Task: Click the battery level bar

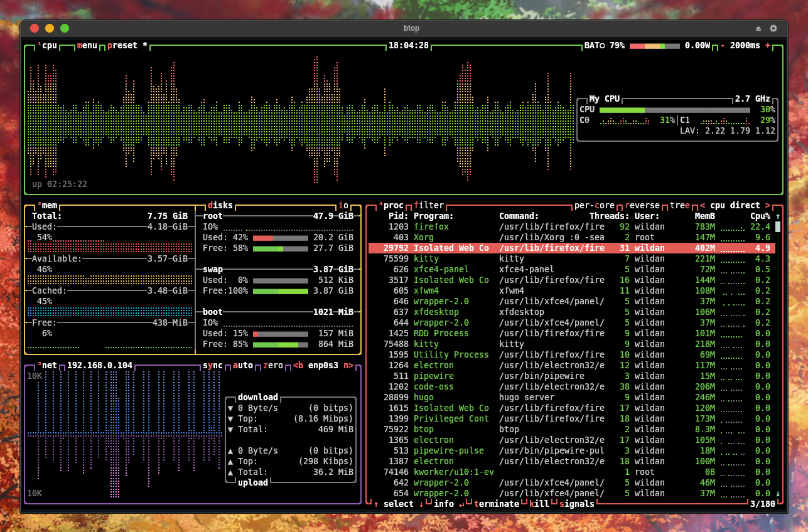Action: 655,45
